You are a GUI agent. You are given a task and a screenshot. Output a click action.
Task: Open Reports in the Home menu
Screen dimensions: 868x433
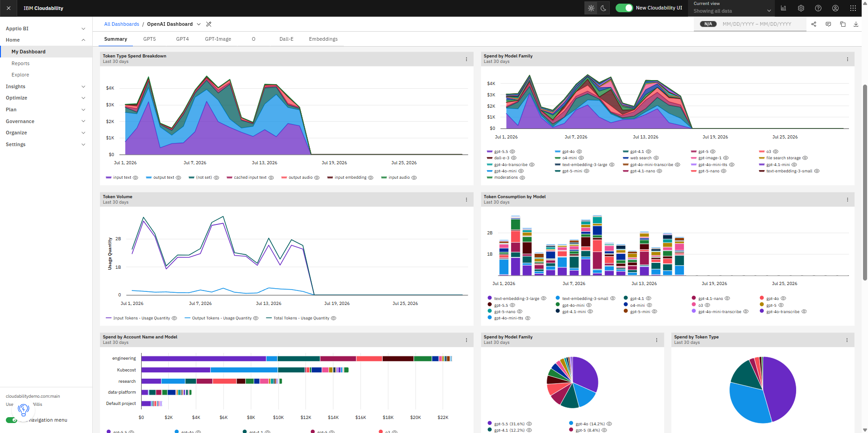tap(20, 64)
